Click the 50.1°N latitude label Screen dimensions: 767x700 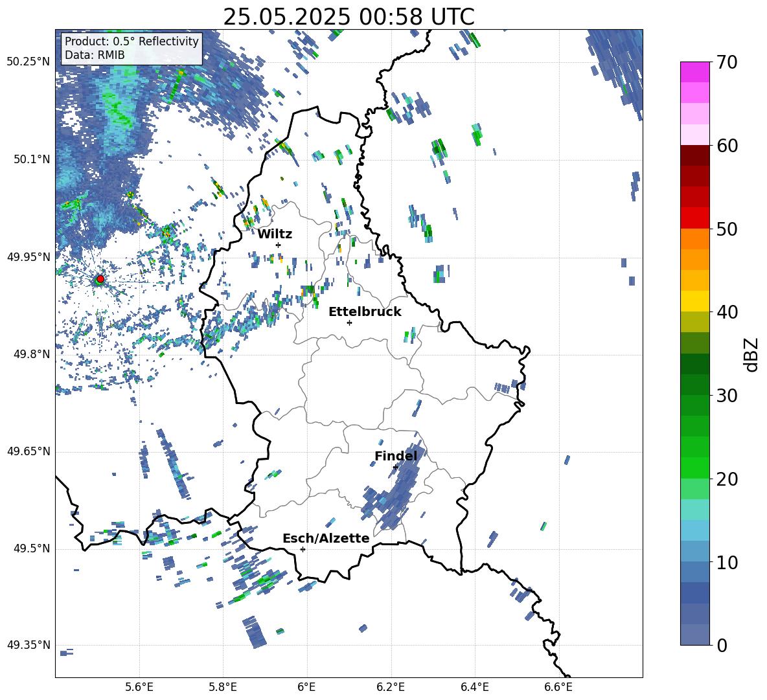point(31,159)
